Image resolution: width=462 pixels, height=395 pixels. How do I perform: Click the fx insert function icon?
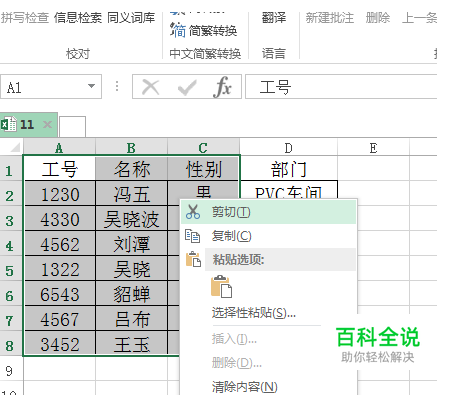click(x=222, y=87)
